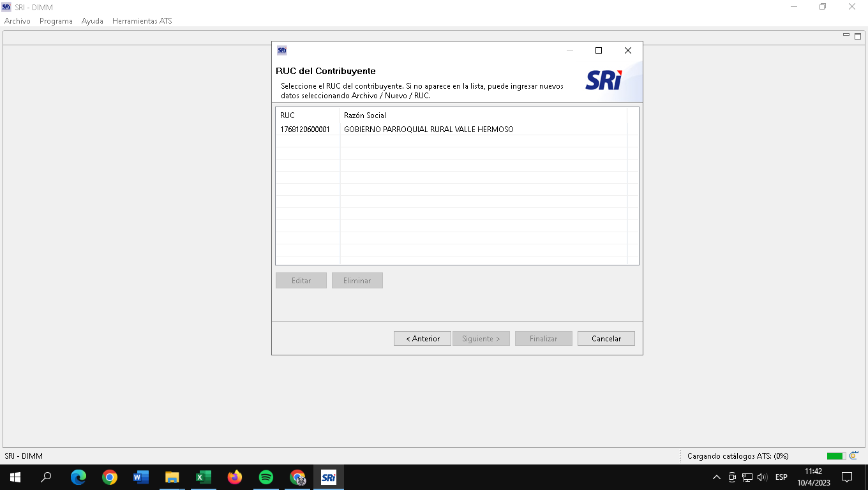This screenshot has width=868, height=490.
Task: Open Firefox from the taskbar
Action: point(235,477)
